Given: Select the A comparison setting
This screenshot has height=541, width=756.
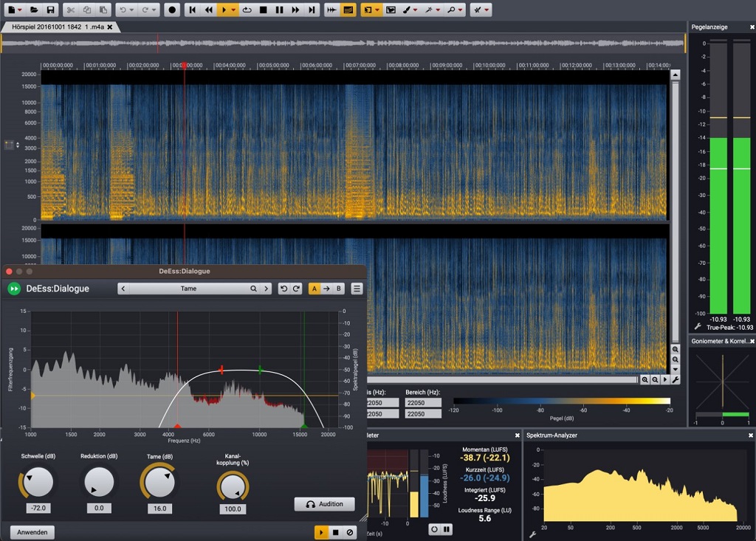Looking at the screenshot, I should 315,289.
